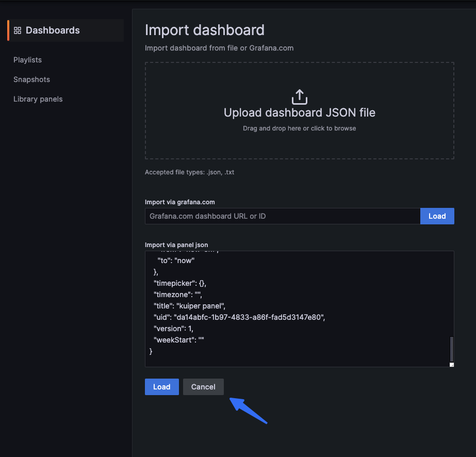Open Snapshots in the sidebar
Screen dimensions: 476x457
[31, 79]
